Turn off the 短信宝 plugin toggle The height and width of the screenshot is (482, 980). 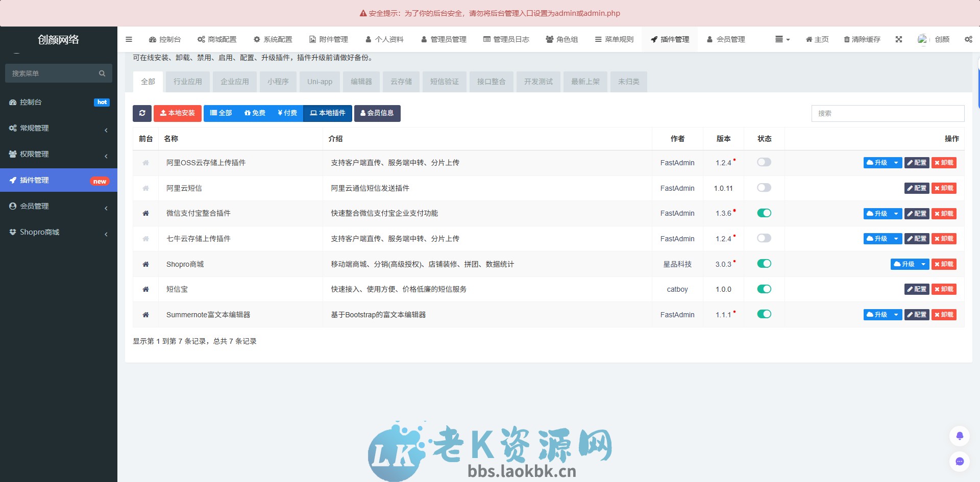[764, 289]
